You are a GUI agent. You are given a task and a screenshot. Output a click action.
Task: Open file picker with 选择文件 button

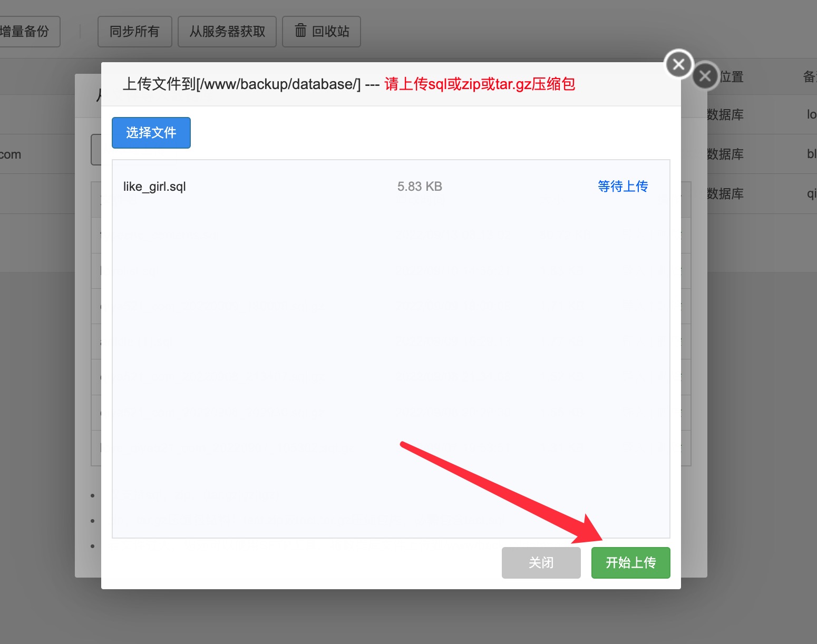click(151, 133)
